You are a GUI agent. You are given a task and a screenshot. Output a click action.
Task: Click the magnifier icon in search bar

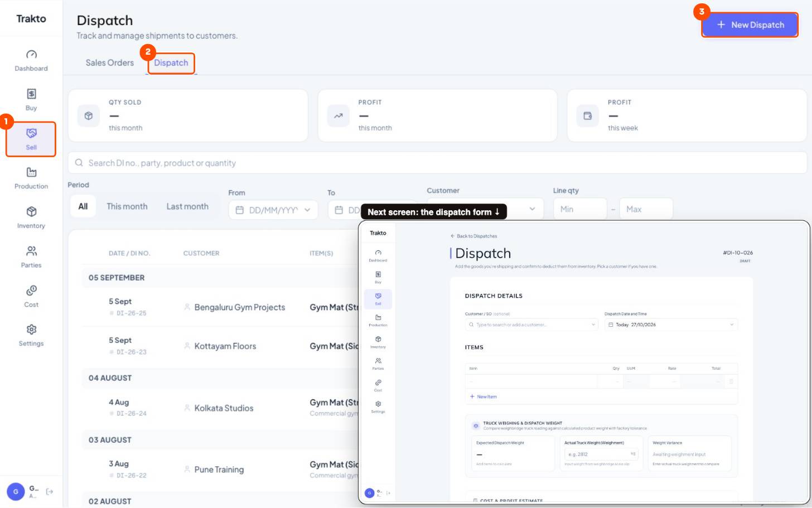79,163
